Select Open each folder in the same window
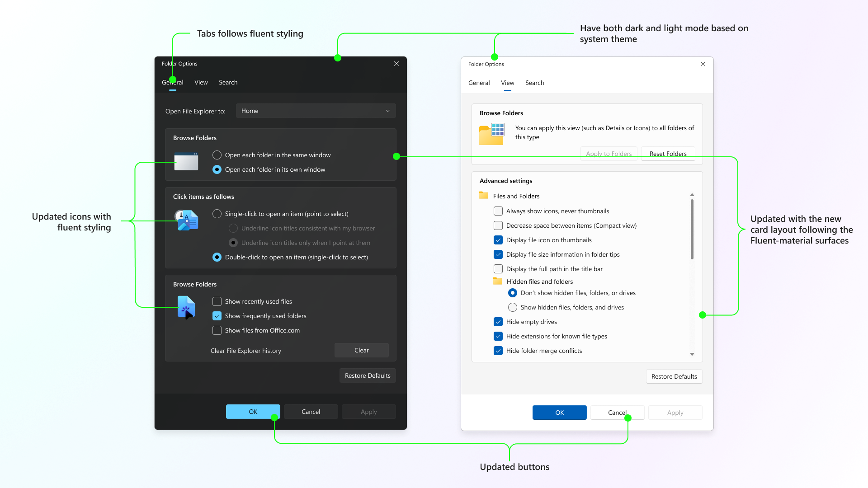The height and width of the screenshot is (488, 868). coord(217,155)
